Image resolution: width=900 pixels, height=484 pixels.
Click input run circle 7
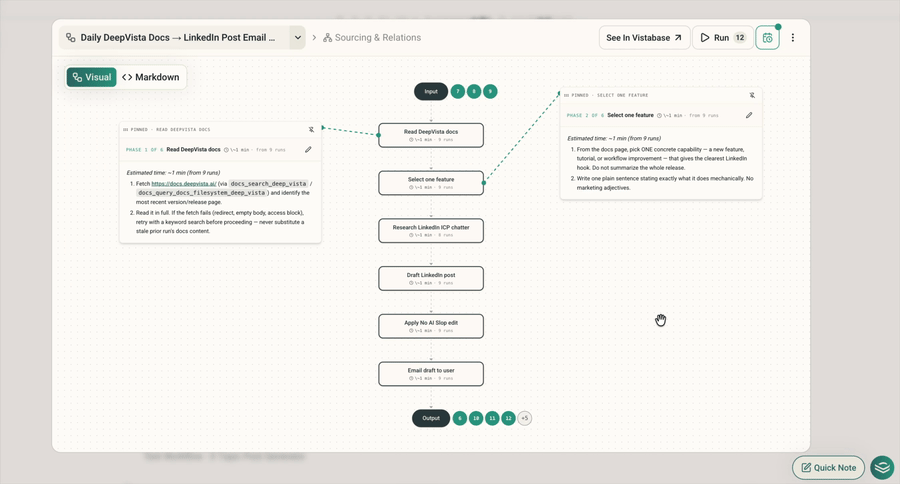[x=458, y=91]
